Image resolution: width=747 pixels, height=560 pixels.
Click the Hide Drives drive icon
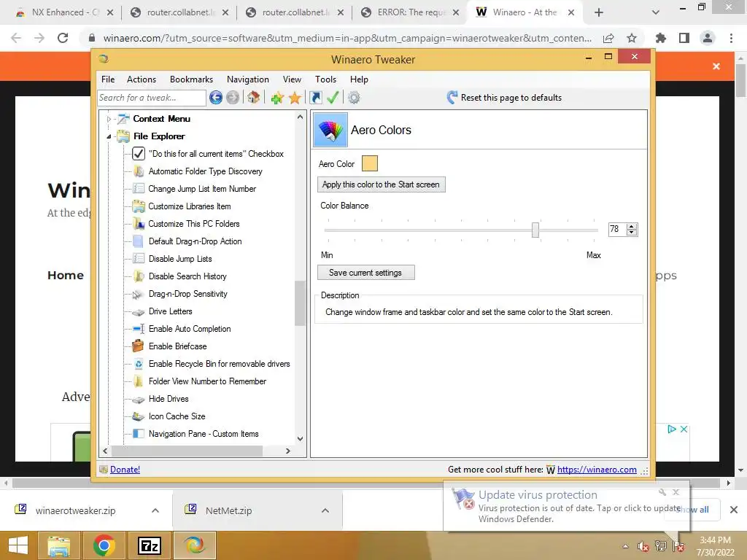pyautogui.click(x=138, y=400)
